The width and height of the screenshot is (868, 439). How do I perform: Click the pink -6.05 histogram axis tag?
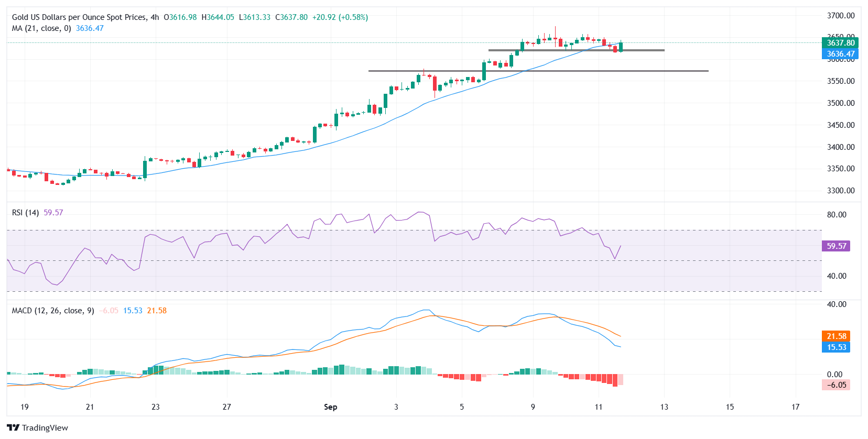(x=836, y=385)
